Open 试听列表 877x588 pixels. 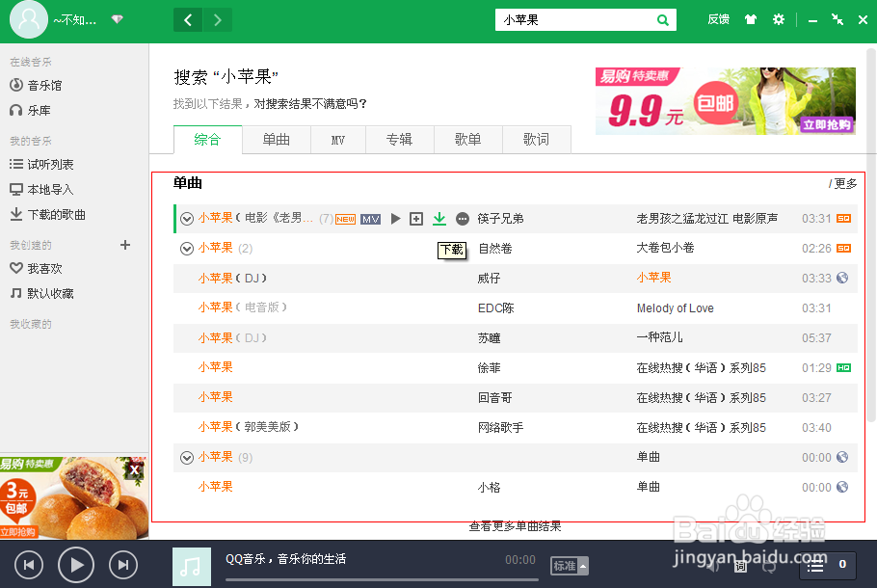41,165
